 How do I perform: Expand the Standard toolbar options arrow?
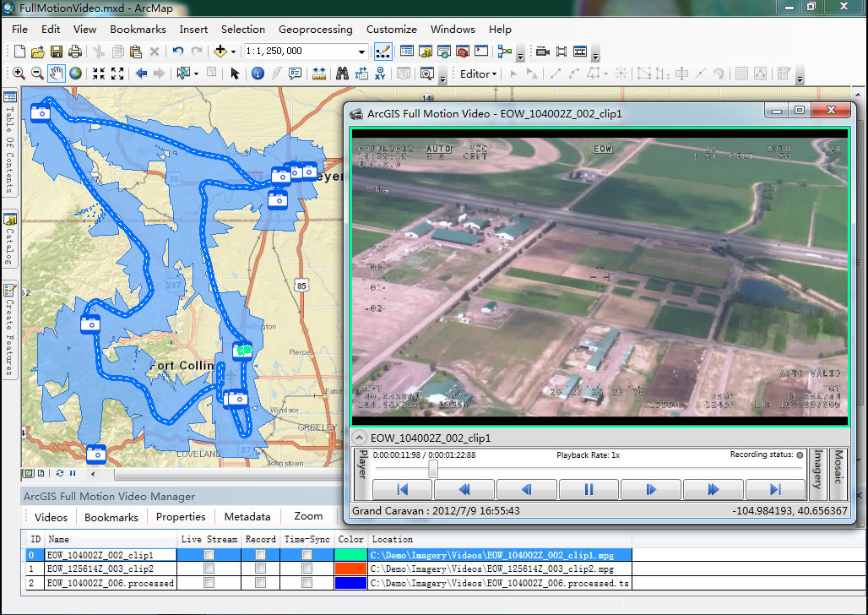coord(520,56)
